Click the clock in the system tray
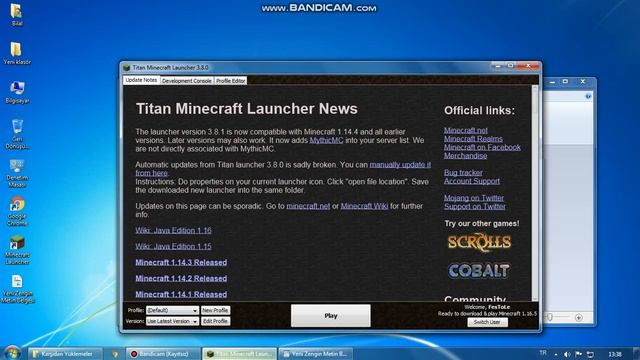640x360 pixels. (x=615, y=354)
